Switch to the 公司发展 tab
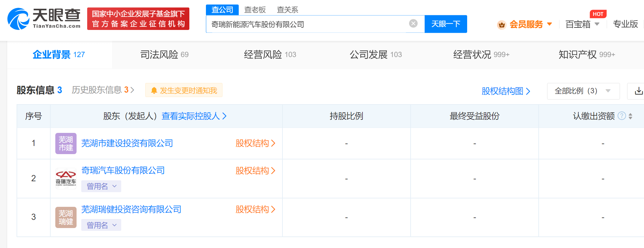 point(376,55)
